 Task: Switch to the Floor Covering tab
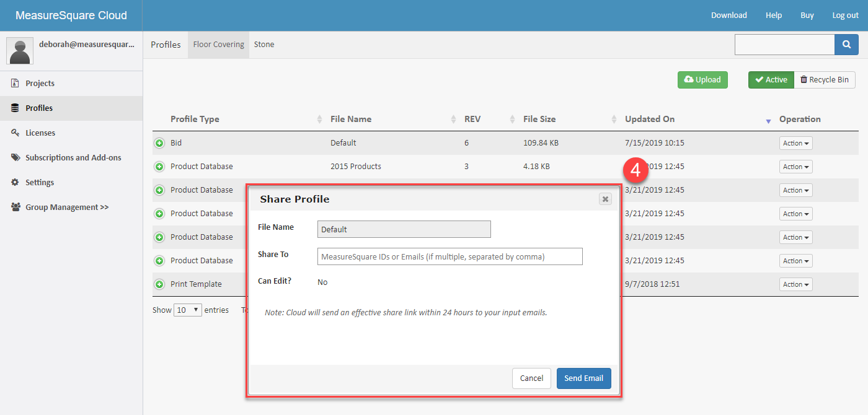pyautogui.click(x=219, y=45)
